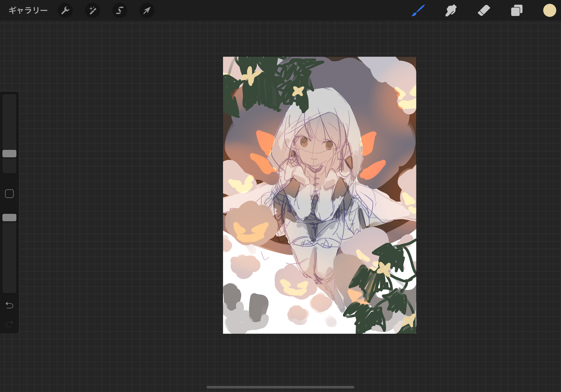
Task: Undo the last stroke with the undo arrow
Action: point(9,305)
